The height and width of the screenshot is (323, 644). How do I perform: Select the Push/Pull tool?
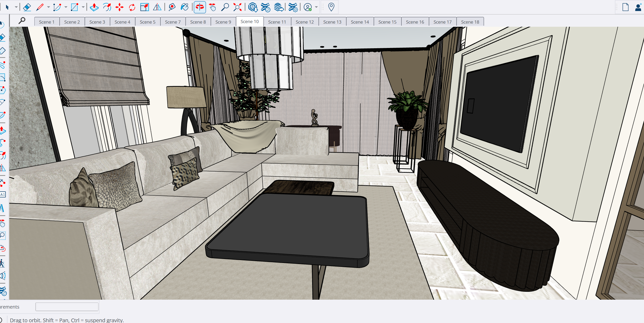(x=94, y=7)
